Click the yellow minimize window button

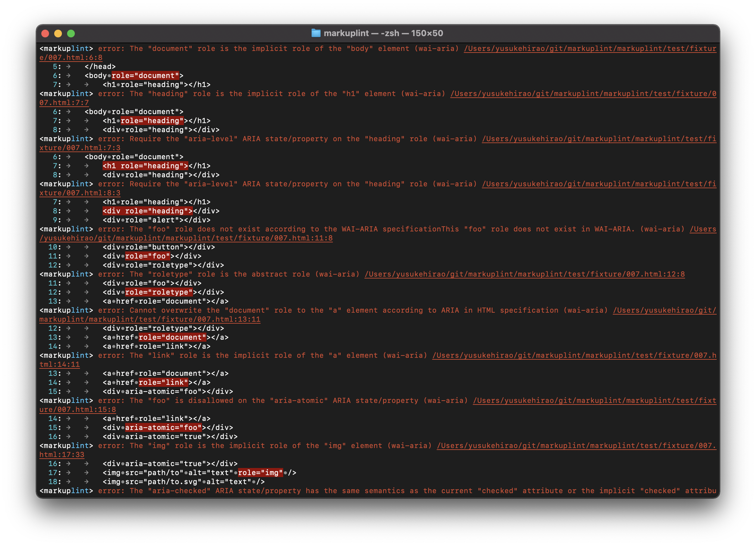point(58,33)
